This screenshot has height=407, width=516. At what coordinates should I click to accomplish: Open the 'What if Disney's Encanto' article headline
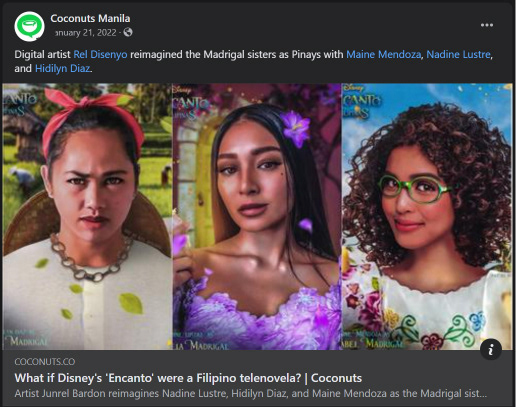pos(188,378)
